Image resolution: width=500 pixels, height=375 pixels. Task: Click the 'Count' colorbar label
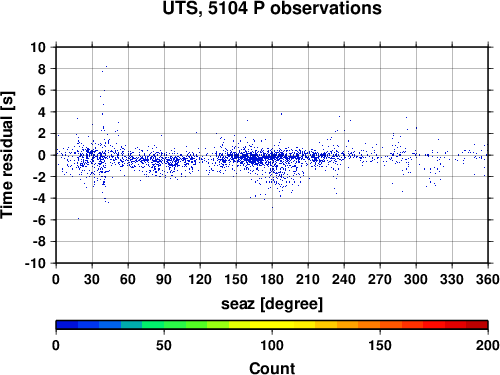coord(272,368)
